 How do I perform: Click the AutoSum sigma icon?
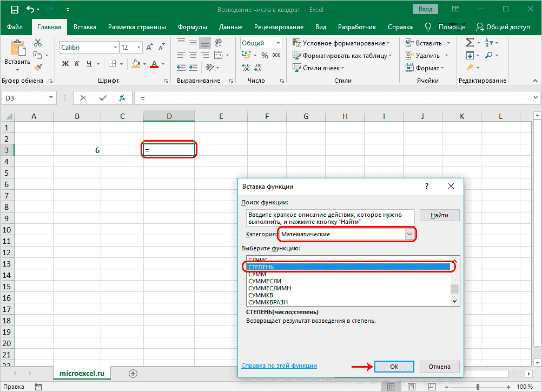tap(470, 43)
